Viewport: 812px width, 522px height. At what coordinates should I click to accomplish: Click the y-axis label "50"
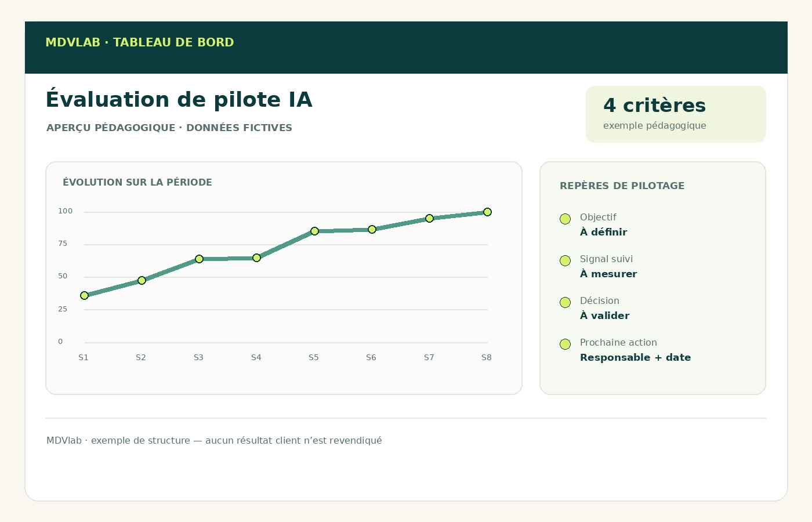pyautogui.click(x=63, y=276)
